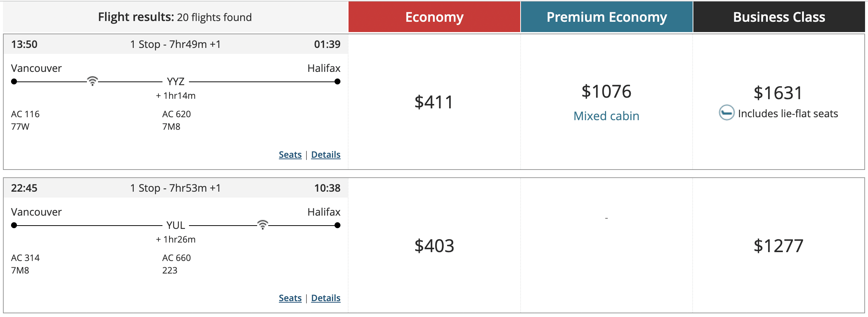Click the YUL stopover label
This screenshot has width=868, height=317.
pos(176,225)
